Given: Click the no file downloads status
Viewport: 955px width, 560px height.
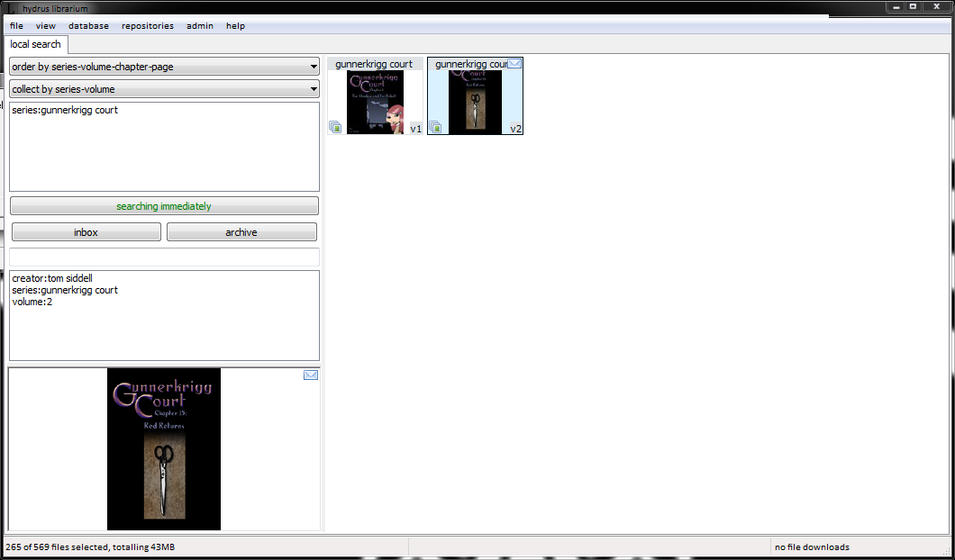Looking at the screenshot, I should pyautogui.click(x=812, y=547).
